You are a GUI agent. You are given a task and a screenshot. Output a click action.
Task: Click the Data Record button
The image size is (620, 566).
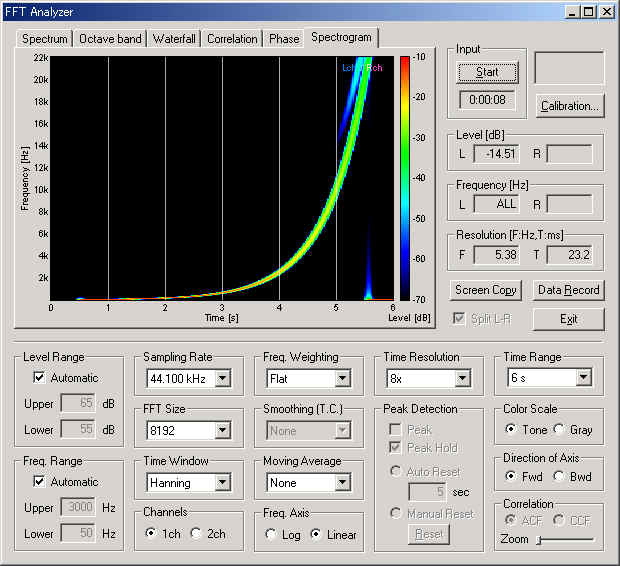pos(569,290)
